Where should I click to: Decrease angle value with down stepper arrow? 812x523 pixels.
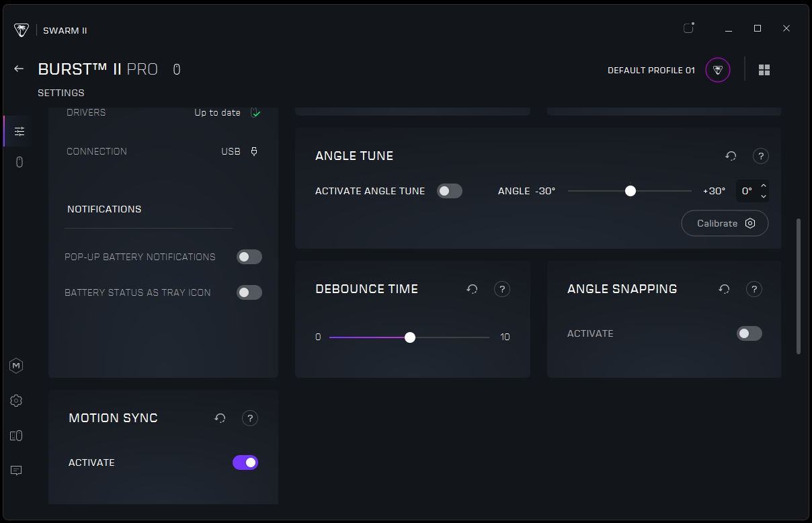764,196
